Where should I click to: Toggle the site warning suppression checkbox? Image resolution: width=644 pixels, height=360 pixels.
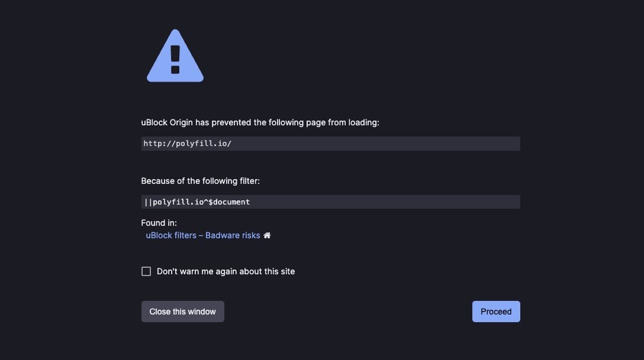(146, 271)
